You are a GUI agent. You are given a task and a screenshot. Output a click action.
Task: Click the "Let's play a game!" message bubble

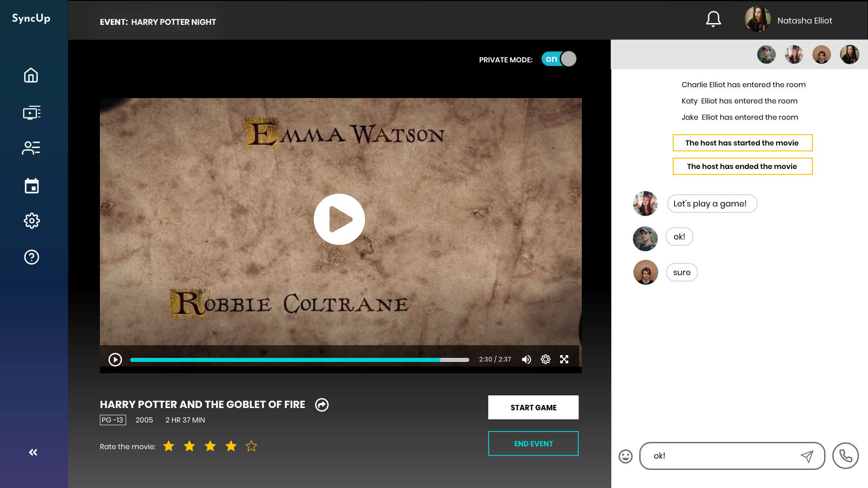[x=712, y=204]
